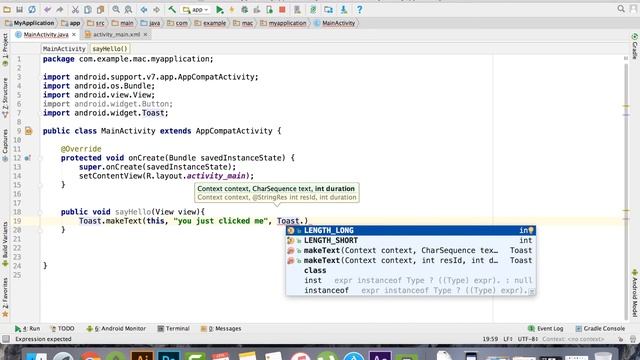Select the inst postfix template suggestion
Viewport: 640px width, 360px height.
tap(411, 280)
